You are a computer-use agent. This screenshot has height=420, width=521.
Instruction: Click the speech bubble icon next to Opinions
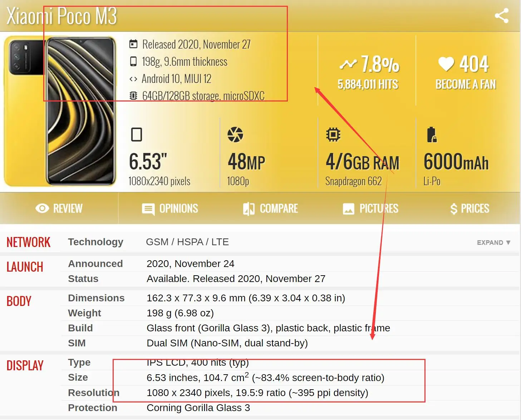[x=148, y=209]
